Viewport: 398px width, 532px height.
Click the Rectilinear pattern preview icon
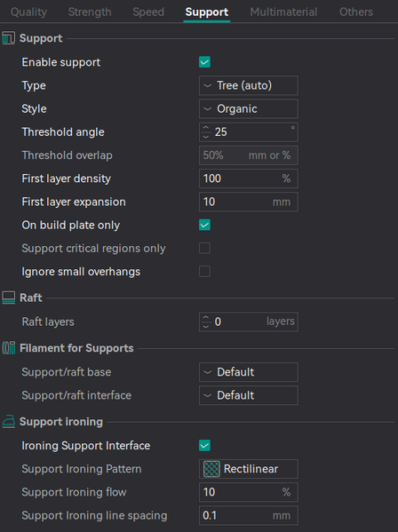point(211,469)
